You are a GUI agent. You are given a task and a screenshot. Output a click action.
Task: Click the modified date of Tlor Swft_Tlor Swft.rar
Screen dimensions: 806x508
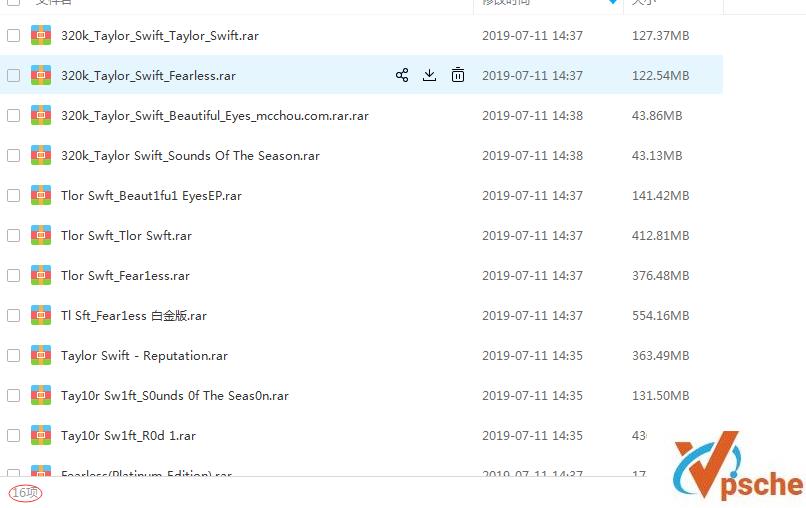coord(532,235)
